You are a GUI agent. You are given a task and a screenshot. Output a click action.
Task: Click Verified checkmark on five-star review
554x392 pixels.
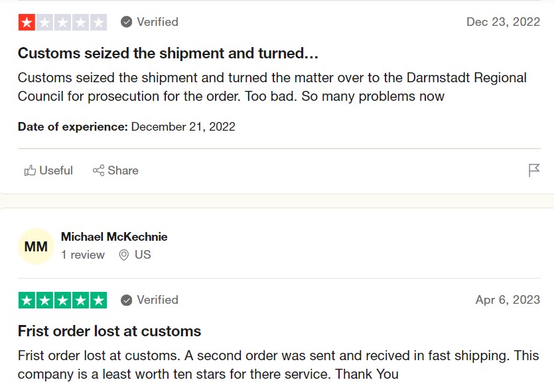pyautogui.click(x=126, y=300)
